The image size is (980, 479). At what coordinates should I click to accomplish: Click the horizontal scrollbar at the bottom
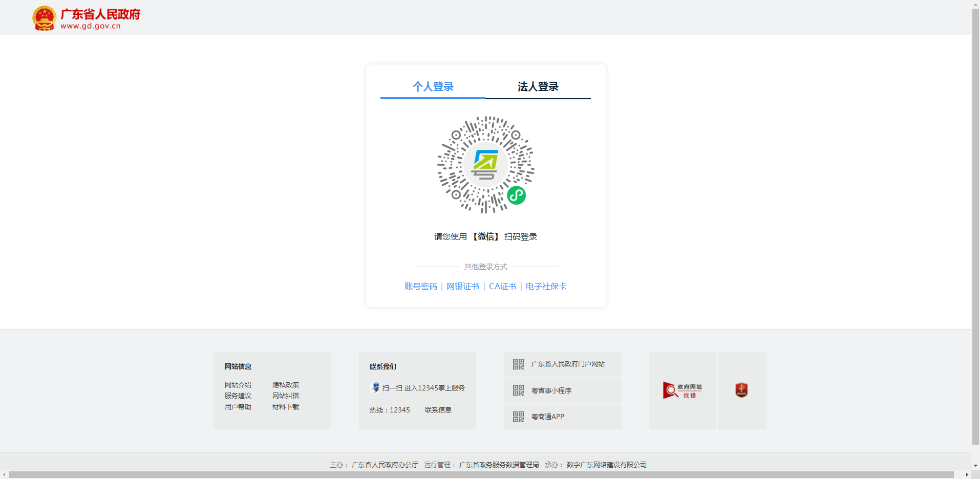481,475
